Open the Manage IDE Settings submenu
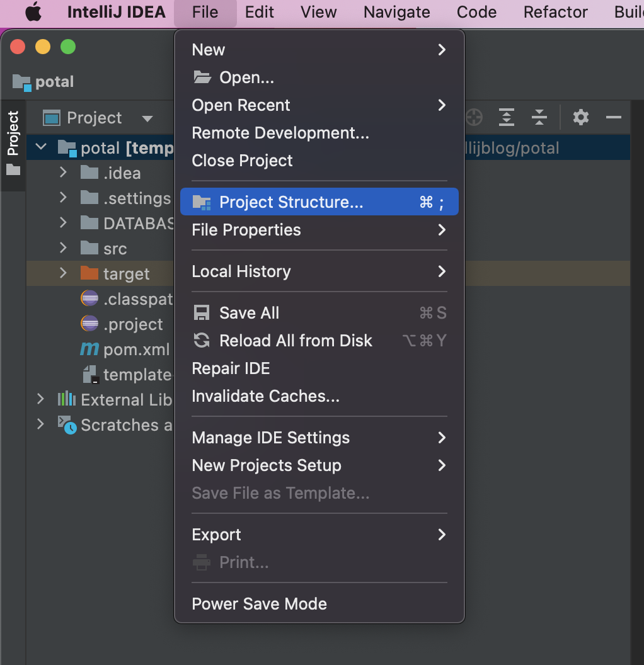Viewport: 644px width, 665px height. (x=319, y=437)
